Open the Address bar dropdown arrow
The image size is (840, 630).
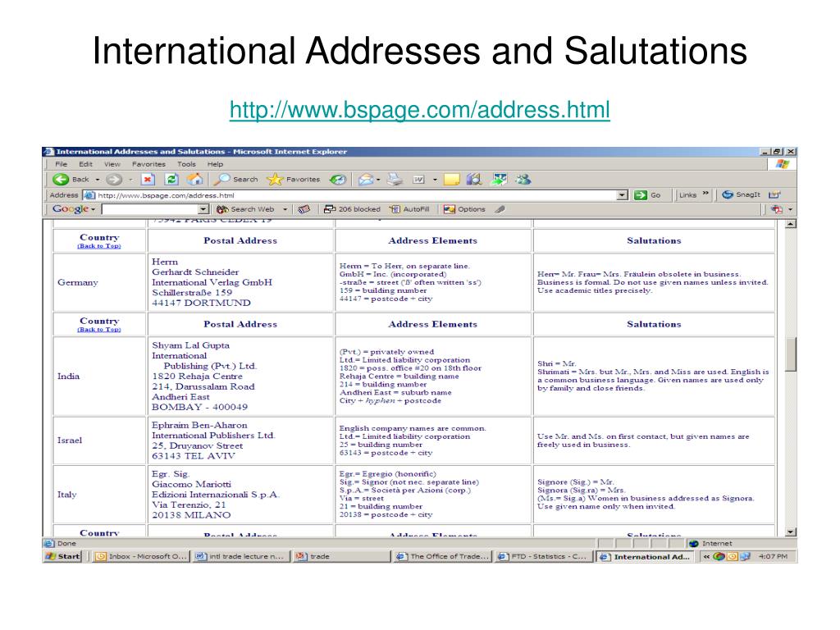pos(622,195)
